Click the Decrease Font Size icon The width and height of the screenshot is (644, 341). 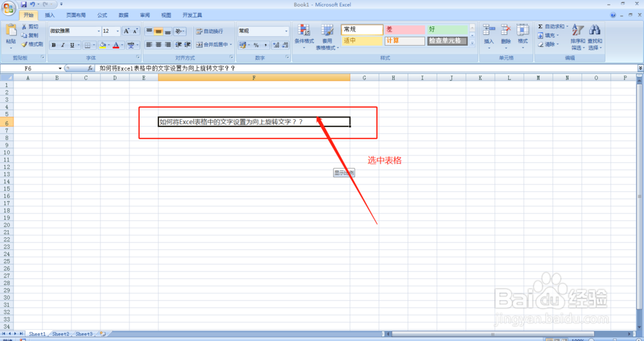[135, 31]
